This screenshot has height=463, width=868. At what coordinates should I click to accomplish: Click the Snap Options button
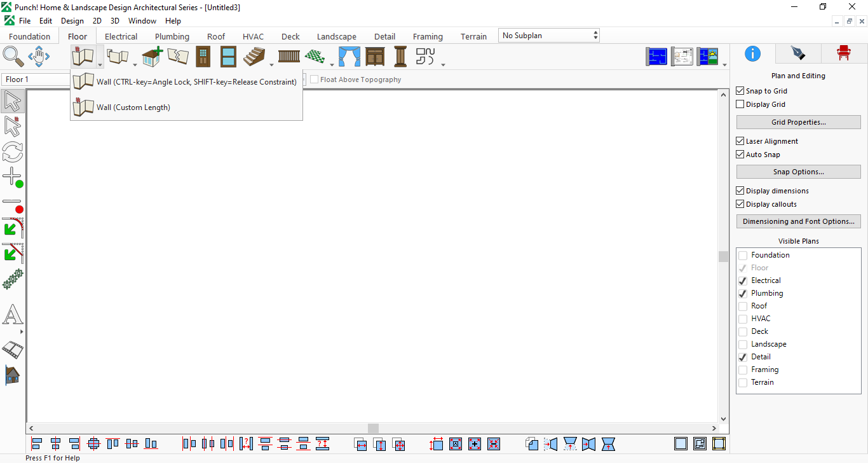click(799, 172)
